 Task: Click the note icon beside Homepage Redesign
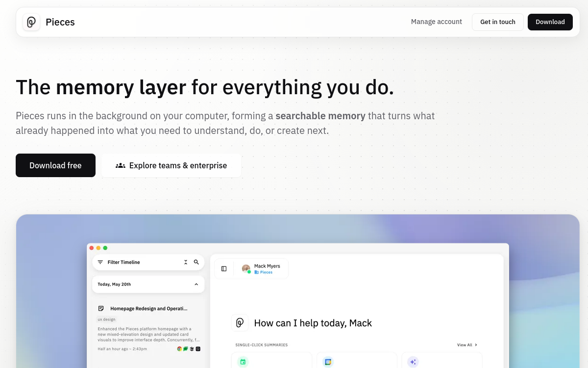[101, 309]
